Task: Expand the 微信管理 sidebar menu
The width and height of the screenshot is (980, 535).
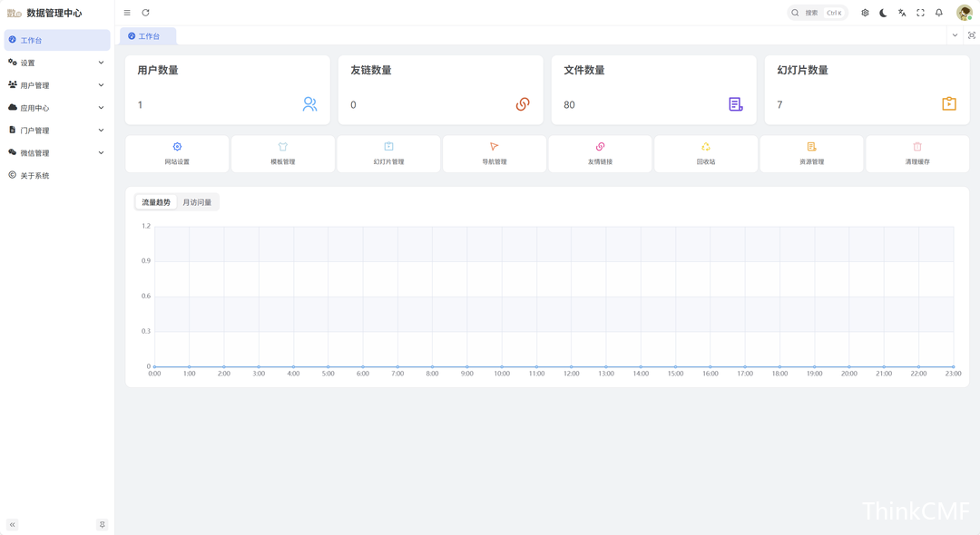Action: pyautogui.click(x=57, y=152)
